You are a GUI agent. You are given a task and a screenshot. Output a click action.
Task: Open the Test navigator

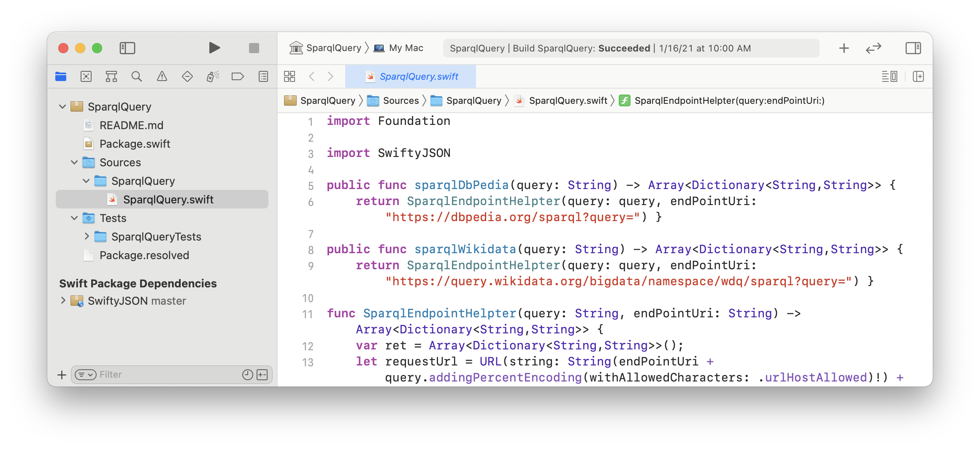click(x=187, y=76)
